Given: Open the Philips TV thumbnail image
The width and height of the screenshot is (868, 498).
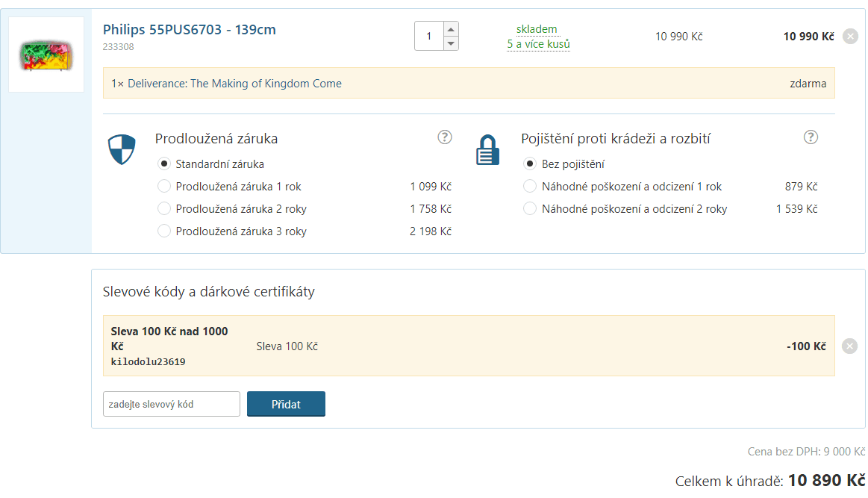Looking at the screenshot, I should pos(46,55).
